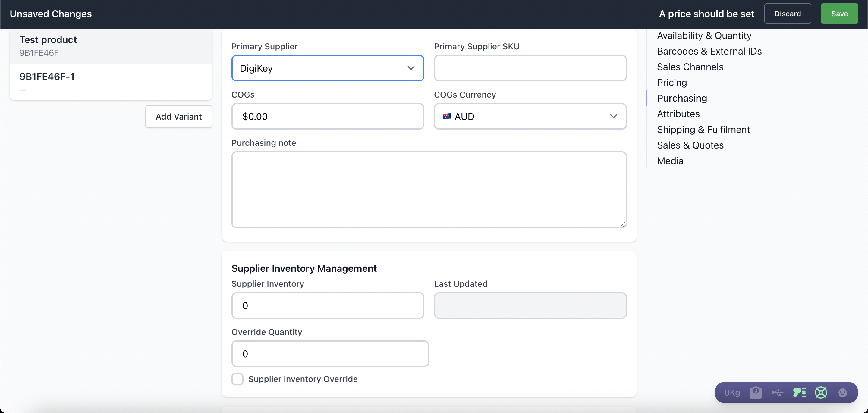
Task: Select variant 9B1FE46F-1 in list
Action: coord(111,82)
